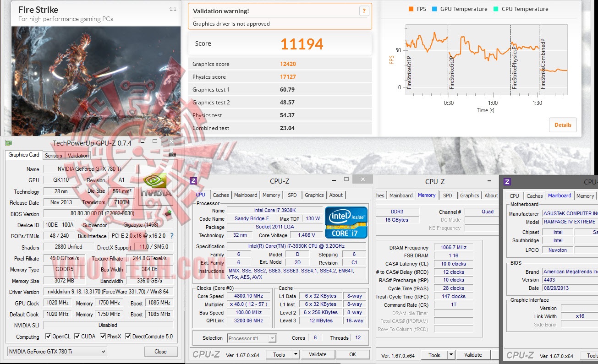Click the Details button in 3DMark
This screenshot has height=364, width=598.
tap(563, 125)
